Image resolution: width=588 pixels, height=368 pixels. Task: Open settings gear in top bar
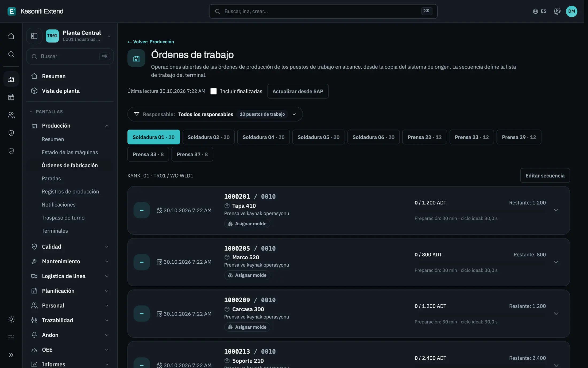coord(557,11)
